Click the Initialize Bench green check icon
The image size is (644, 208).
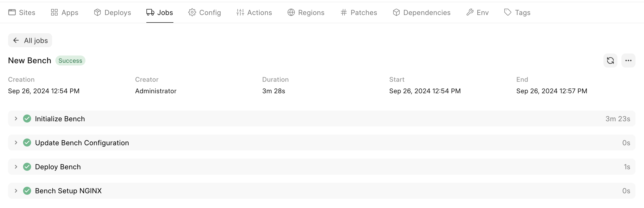[x=27, y=118]
